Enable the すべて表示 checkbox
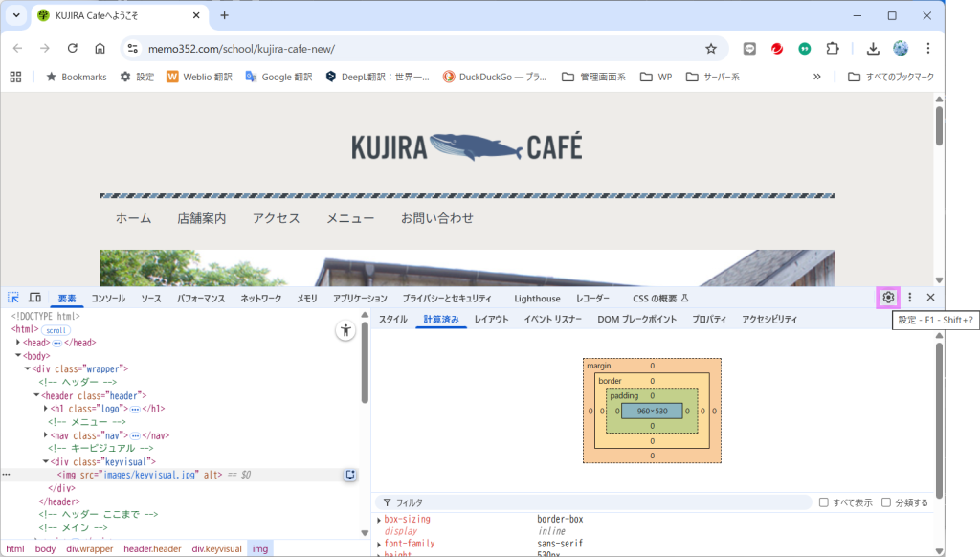Viewport: 980px width, 557px height. tap(824, 502)
